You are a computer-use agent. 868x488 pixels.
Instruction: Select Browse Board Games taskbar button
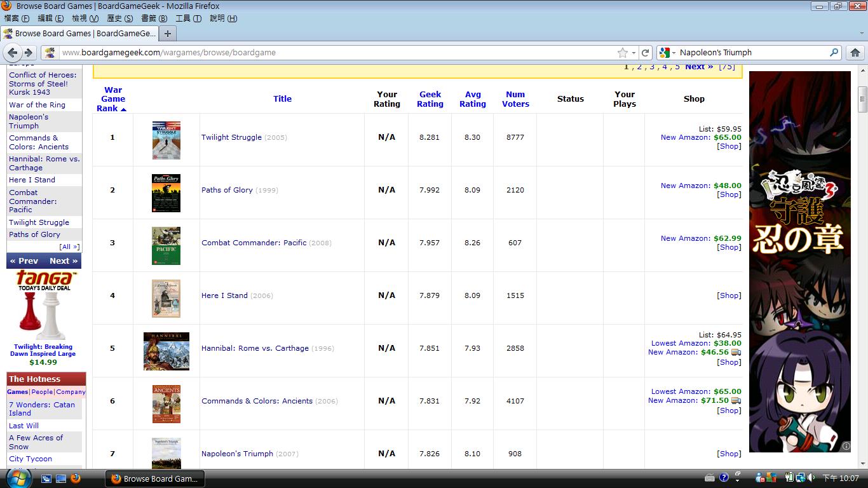pos(156,478)
